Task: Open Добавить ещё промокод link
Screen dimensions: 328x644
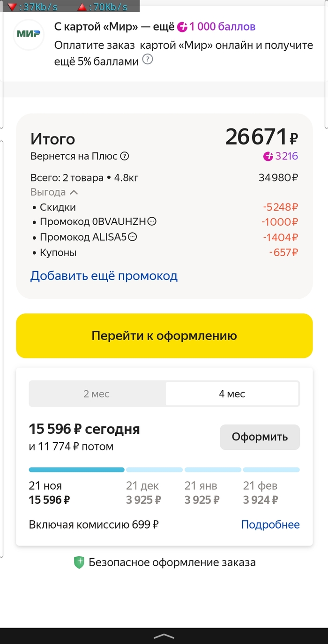Action: [x=104, y=275]
